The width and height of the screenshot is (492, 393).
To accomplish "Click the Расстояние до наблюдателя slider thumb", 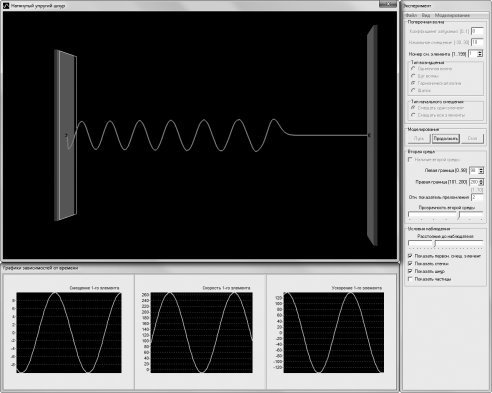I will 435,243.
